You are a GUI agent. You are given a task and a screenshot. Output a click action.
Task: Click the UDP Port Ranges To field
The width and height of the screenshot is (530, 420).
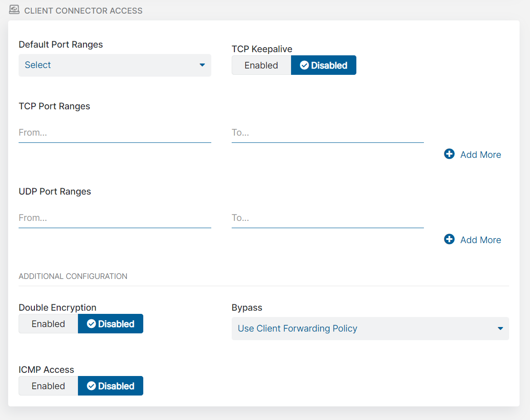point(327,218)
